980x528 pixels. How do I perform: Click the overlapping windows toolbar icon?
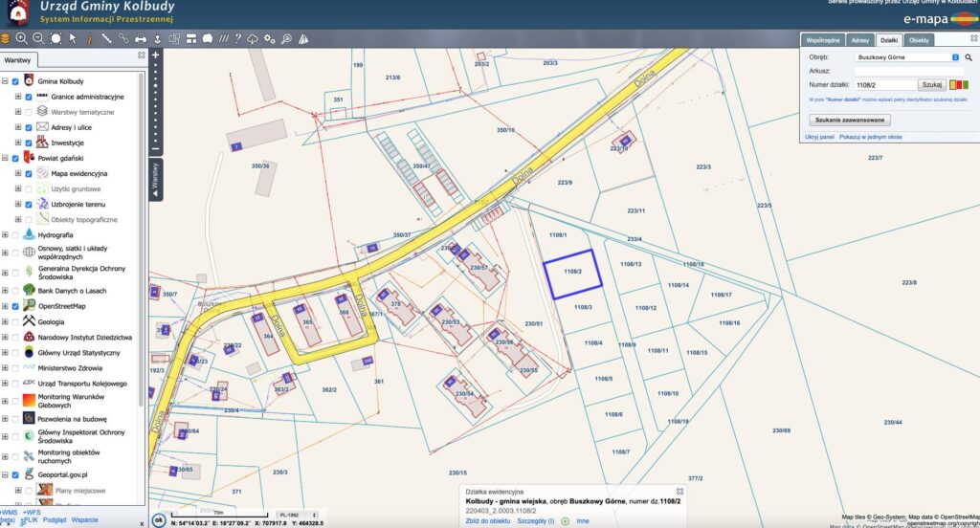(x=174, y=39)
